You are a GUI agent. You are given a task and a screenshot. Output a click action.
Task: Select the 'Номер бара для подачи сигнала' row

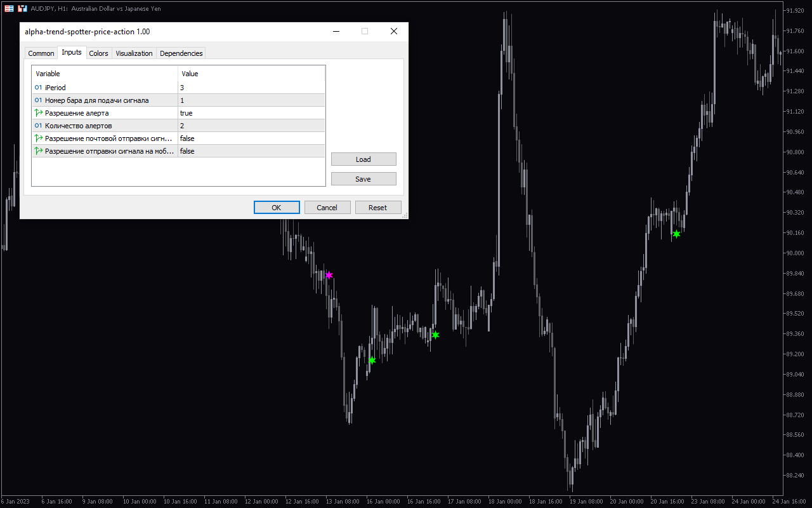[x=178, y=100]
